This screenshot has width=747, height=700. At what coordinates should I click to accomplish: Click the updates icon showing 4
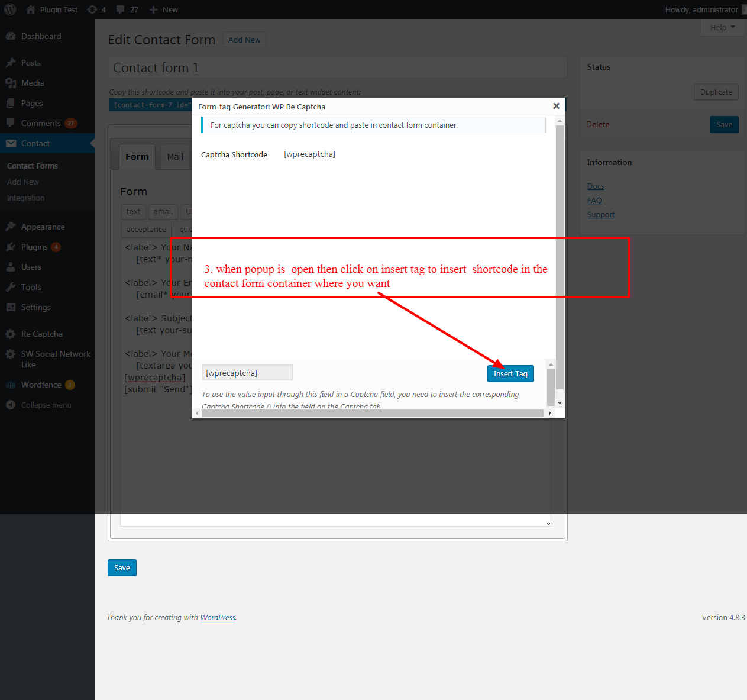(x=92, y=9)
